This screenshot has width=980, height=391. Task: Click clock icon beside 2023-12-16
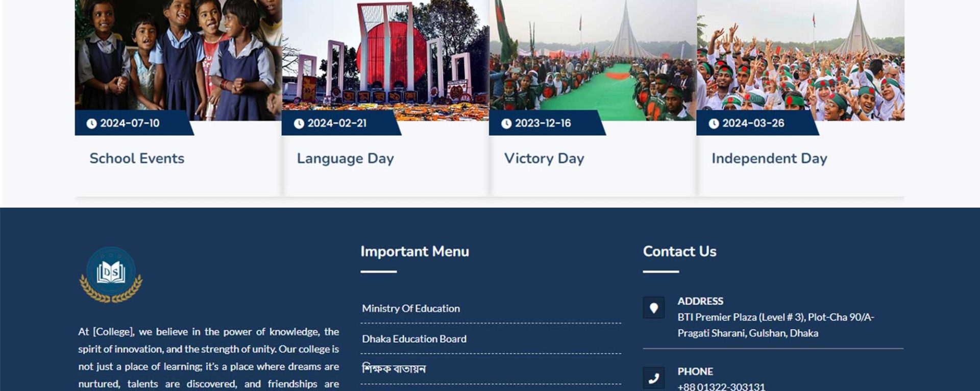pos(506,124)
